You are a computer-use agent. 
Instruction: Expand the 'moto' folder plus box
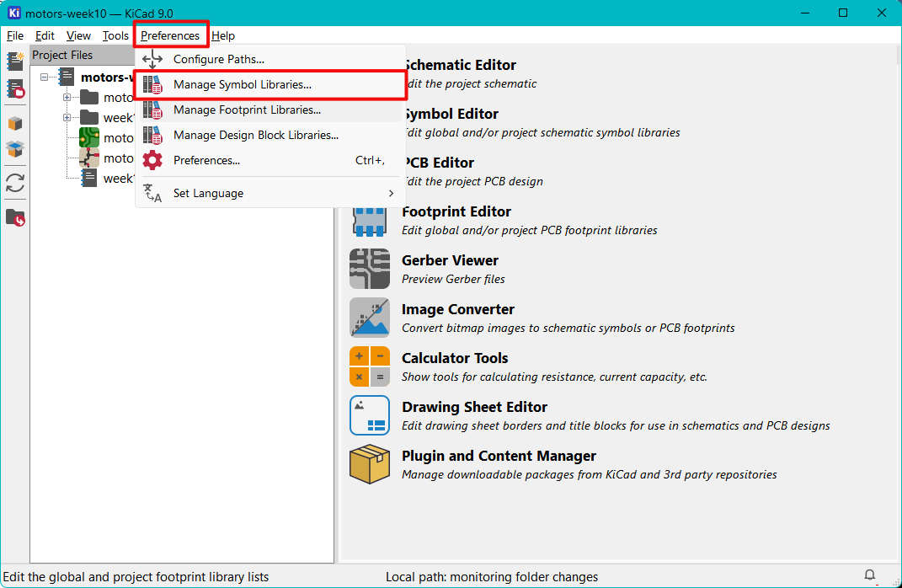[67, 97]
